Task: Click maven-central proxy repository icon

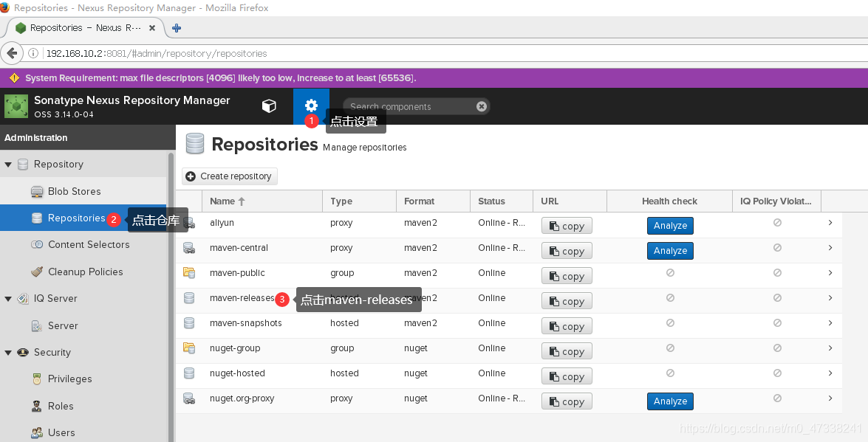Action: coord(189,248)
